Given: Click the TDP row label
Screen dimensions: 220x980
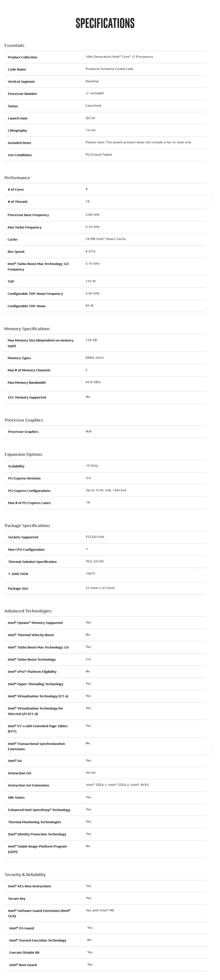Looking at the screenshot, I should (11, 282).
